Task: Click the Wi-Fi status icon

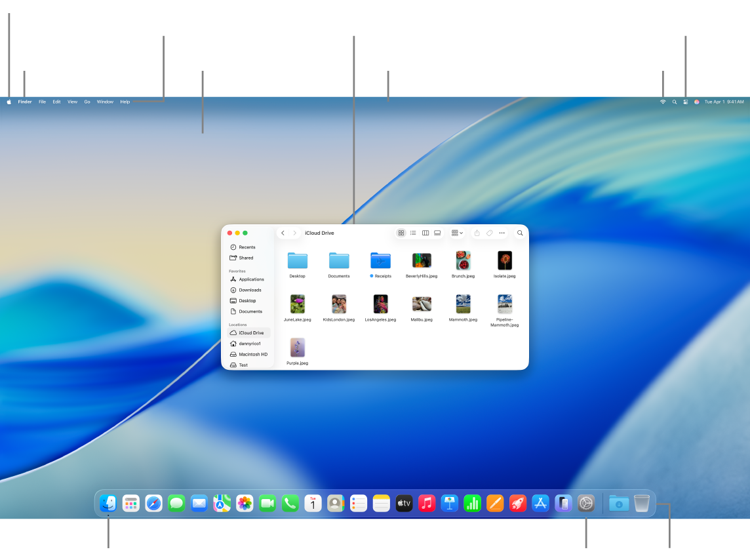Action: 662,102
